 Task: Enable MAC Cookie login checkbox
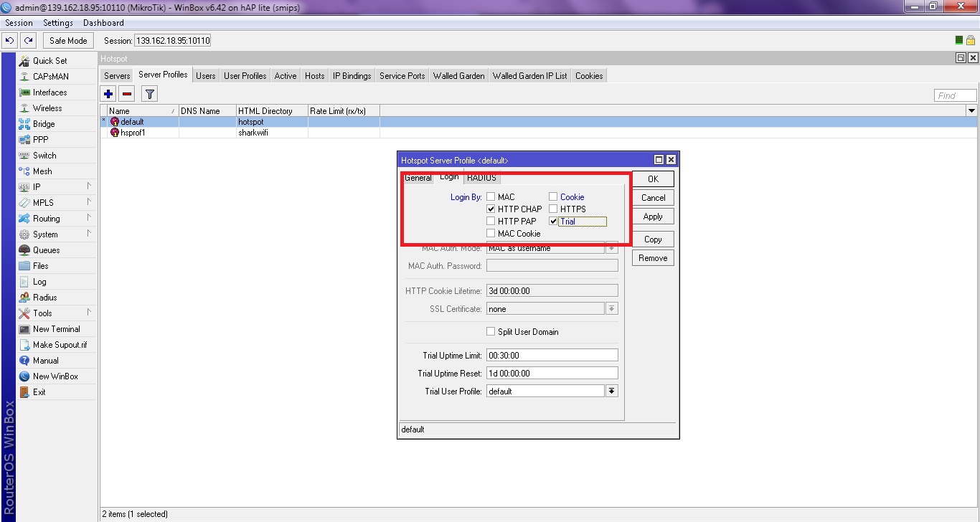coord(491,234)
